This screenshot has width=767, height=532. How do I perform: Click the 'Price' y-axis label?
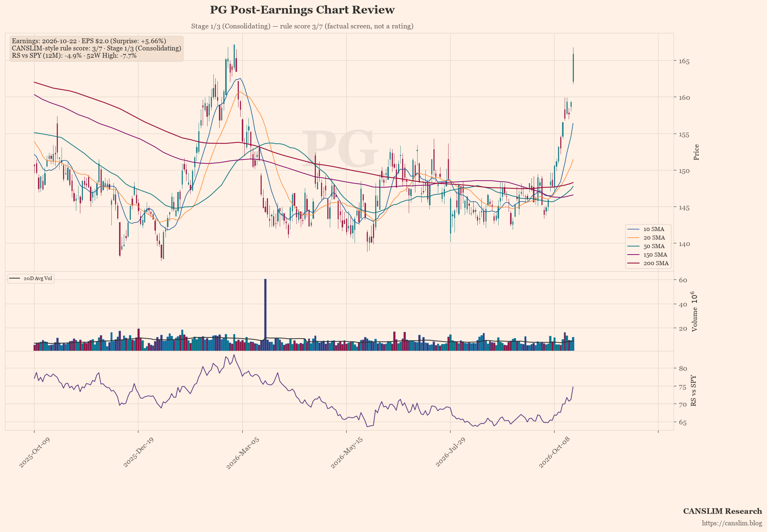point(696,152)
